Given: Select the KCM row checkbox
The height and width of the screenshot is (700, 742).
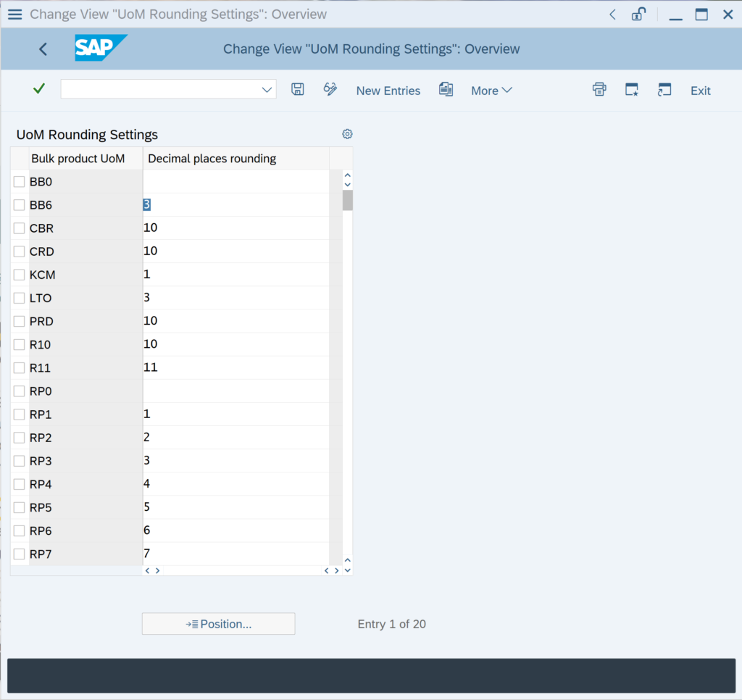Looking at the screenshot, I should (19, 275).
